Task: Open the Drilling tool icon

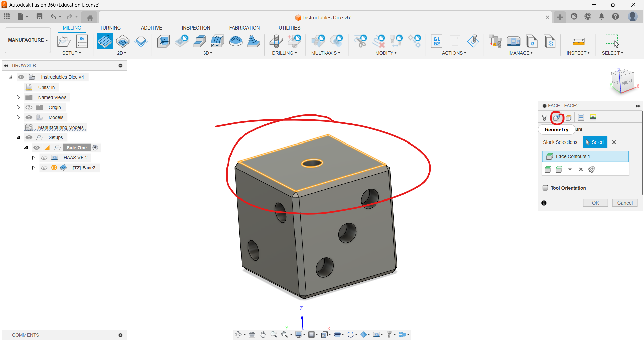Action: pos(276,41)
